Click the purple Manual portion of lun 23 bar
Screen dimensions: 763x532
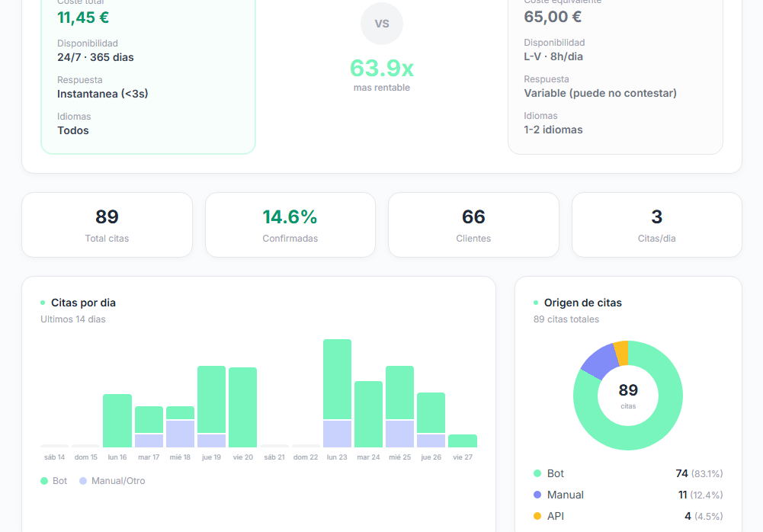pyautogui.click(x=337, y=434)
